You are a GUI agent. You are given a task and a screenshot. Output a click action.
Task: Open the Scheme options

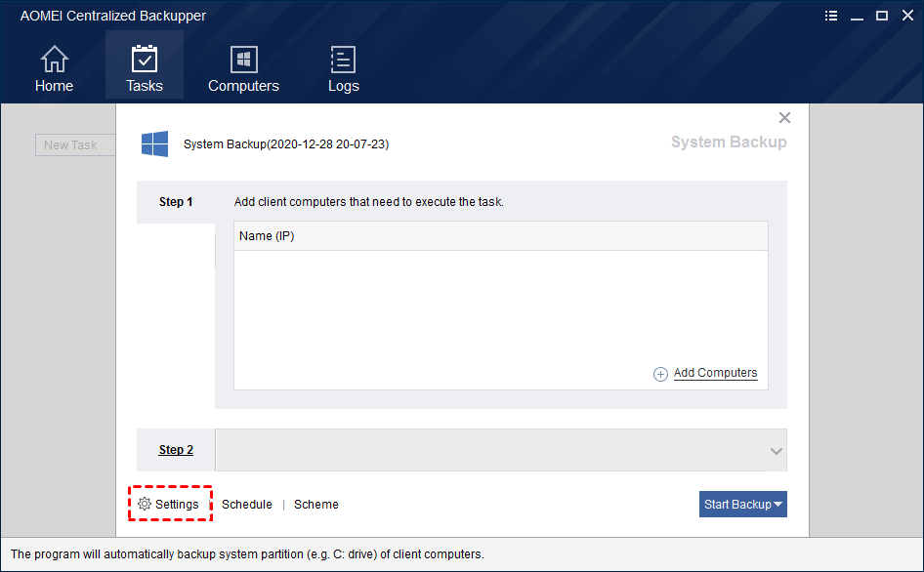316,505
